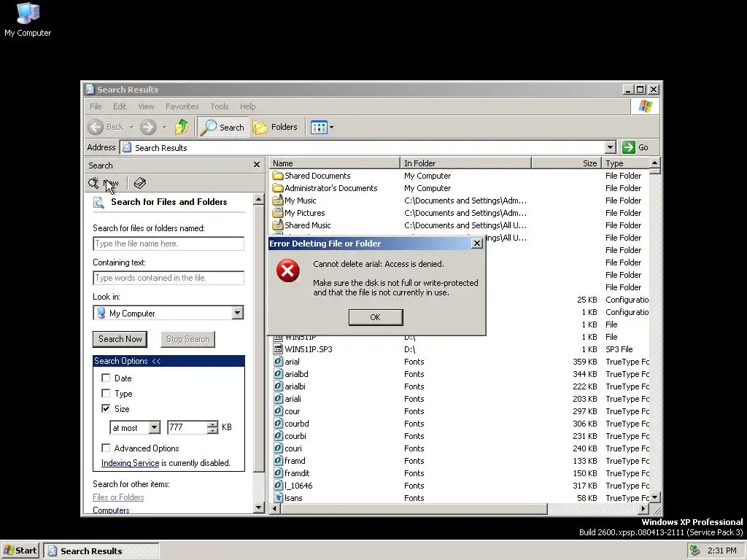The height and width of the screenshot is (560, 747).
Task: Open the Tools menu
Action: (x=220, y=106)
